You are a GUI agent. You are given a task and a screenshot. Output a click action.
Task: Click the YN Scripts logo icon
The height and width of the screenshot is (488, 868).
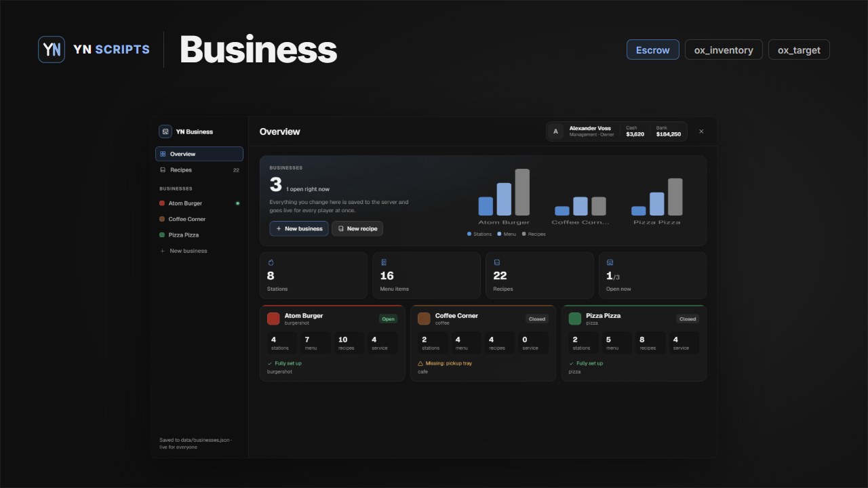[x=52, y=49]
